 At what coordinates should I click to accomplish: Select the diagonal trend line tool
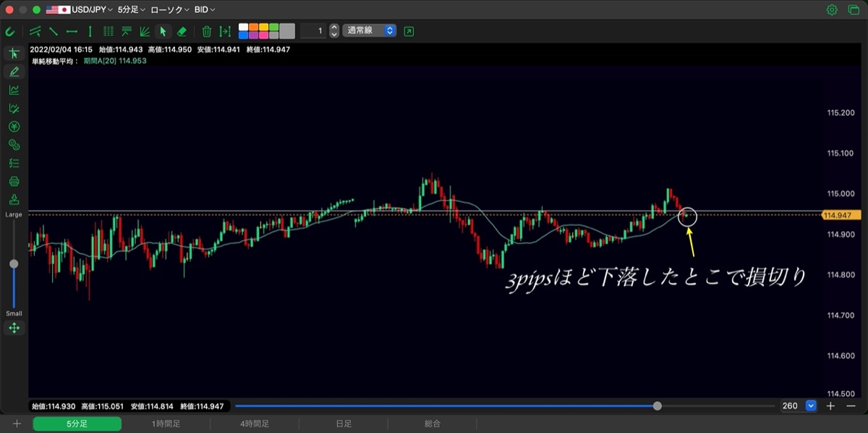[x=54, y=31]
